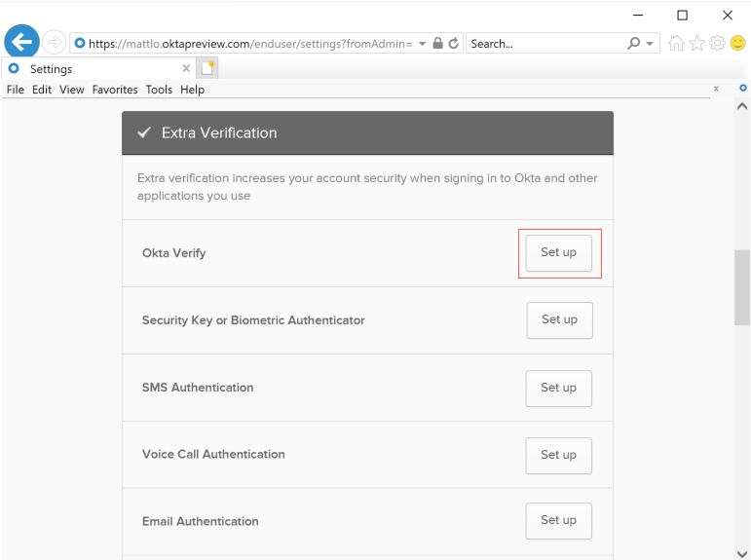Click Set up for SMS Authentication
The image size is (751, 560).
coord(558,388)
